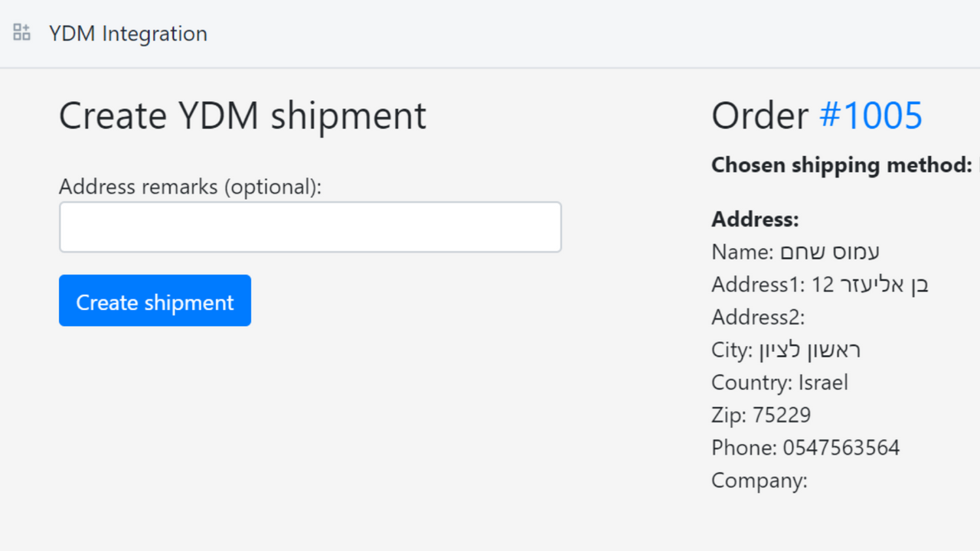Viewport: 980px width, 551px height.
Task: Select the Address remarks optional label
Action: 190,186
